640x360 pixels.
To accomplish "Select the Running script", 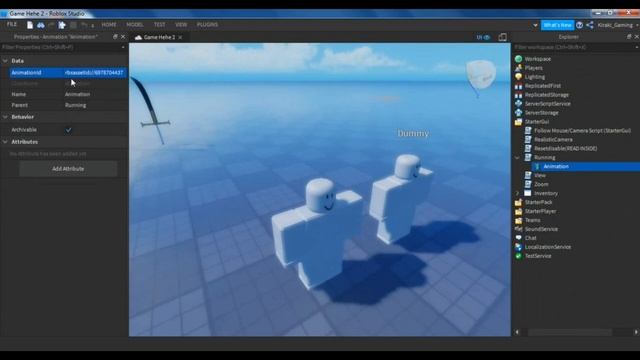I will (545, 158).
